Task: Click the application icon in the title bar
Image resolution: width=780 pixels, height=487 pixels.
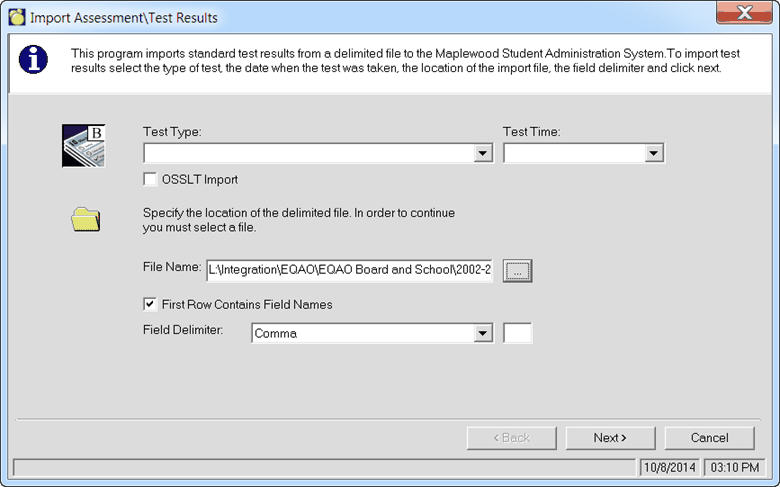Action: pyautogui.click(x=17, y=17)
